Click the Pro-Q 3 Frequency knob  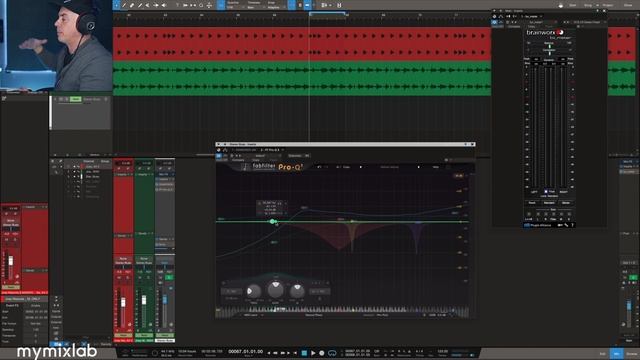(x=253, y=291)
